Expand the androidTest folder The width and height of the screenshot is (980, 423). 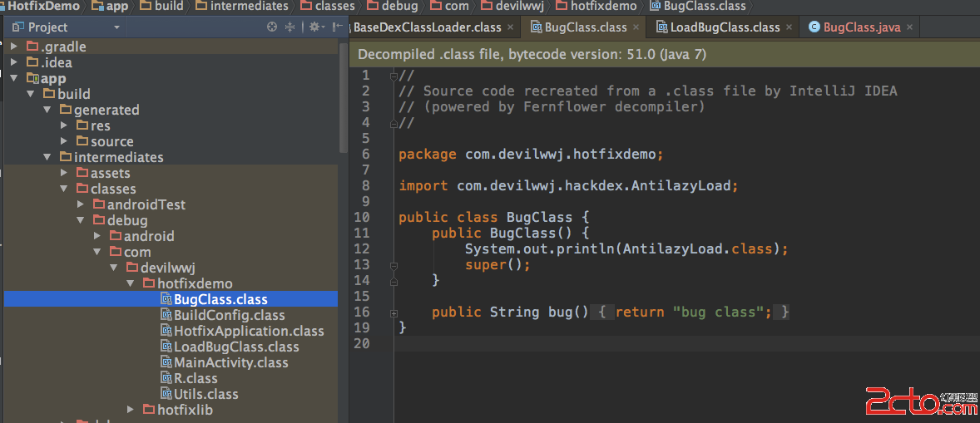pos(80,204)
